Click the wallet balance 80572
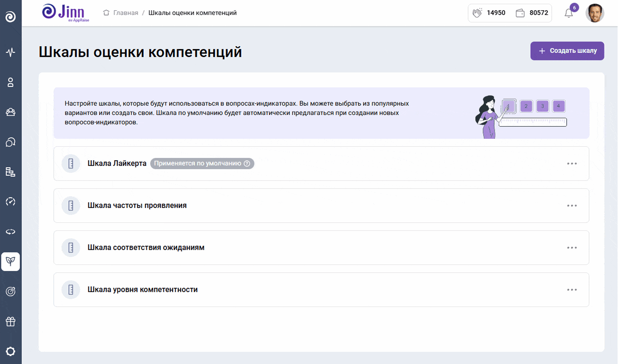Viewport: 619px width, 364px height. coord(532,13)
